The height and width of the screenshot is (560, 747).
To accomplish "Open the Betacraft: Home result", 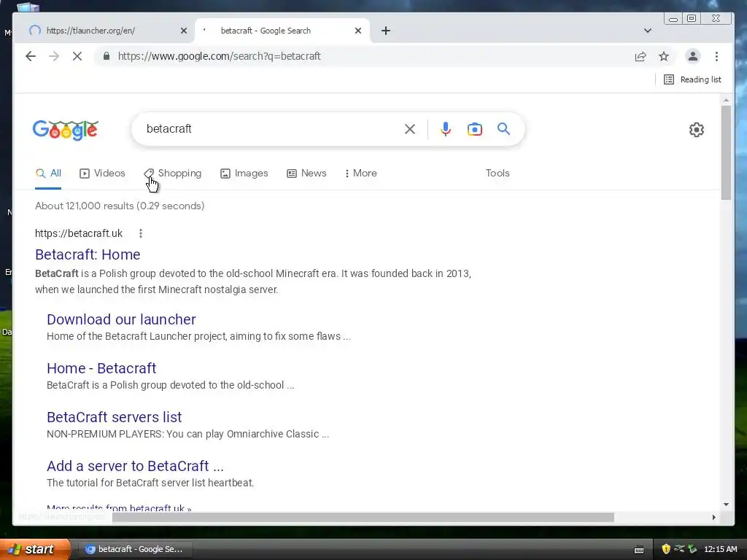I will tap(88, 254).
